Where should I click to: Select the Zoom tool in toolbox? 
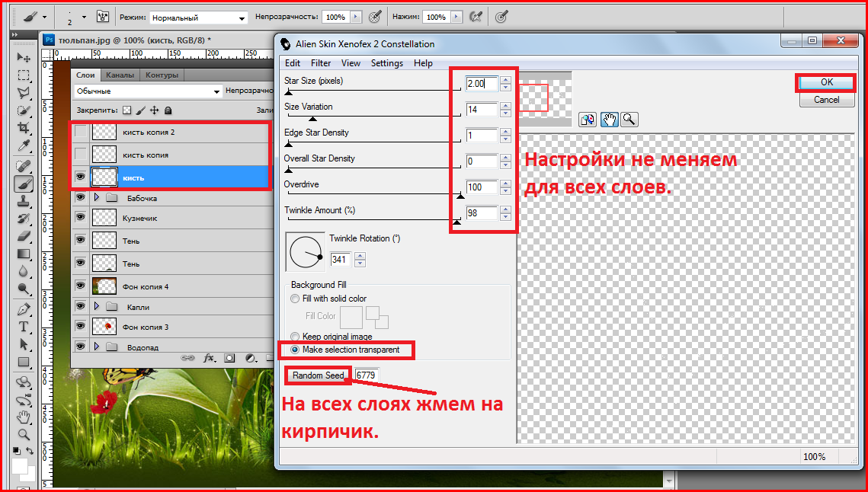tap(24, 434)
